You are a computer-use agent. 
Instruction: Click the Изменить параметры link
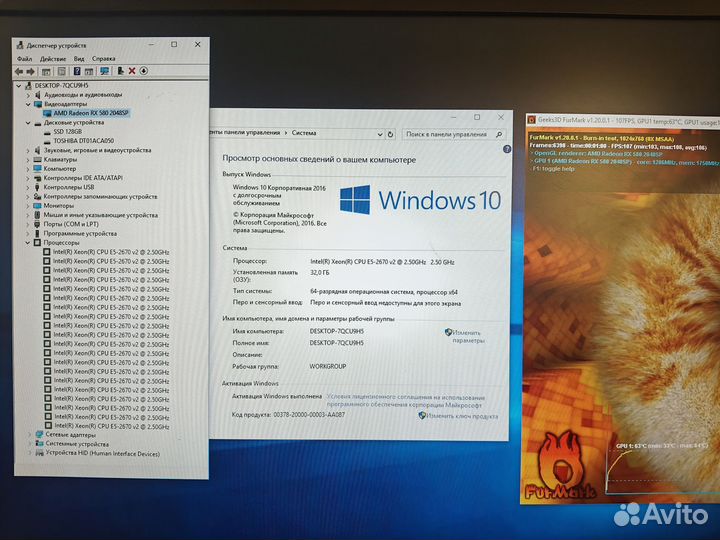click(467, 336)
